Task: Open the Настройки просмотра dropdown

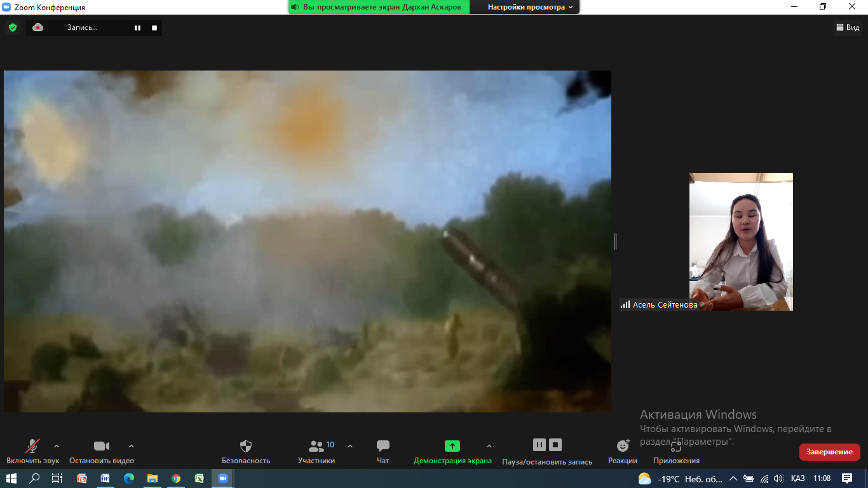Action: (530, 7)
